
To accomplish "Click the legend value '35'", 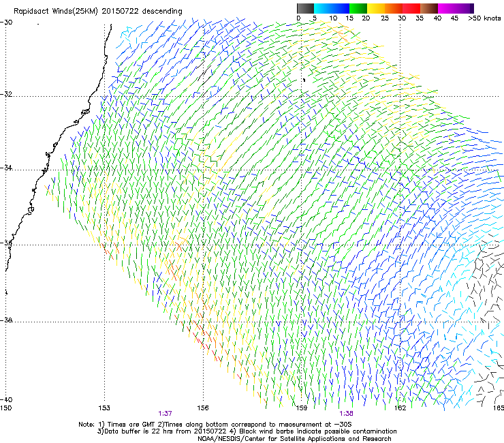I will pyautogui.click(x=420, y=18).
